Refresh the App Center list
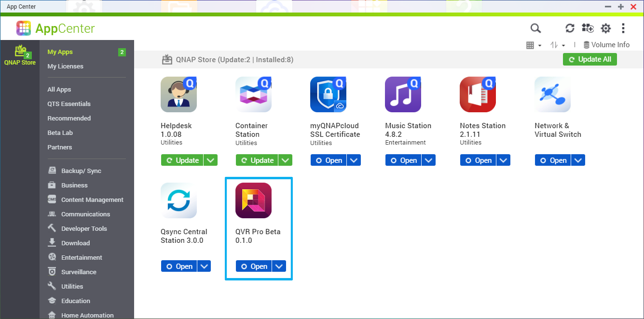 point(570,28)
